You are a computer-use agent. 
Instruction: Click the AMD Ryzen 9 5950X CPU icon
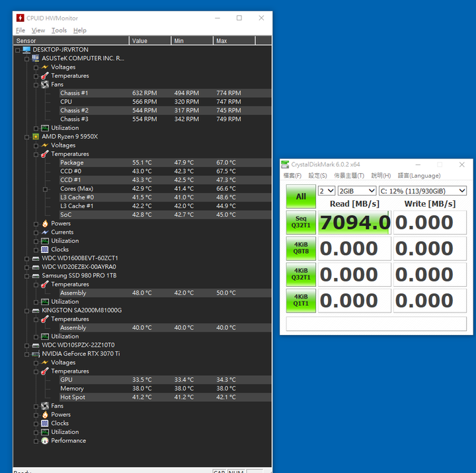point(36,137)
